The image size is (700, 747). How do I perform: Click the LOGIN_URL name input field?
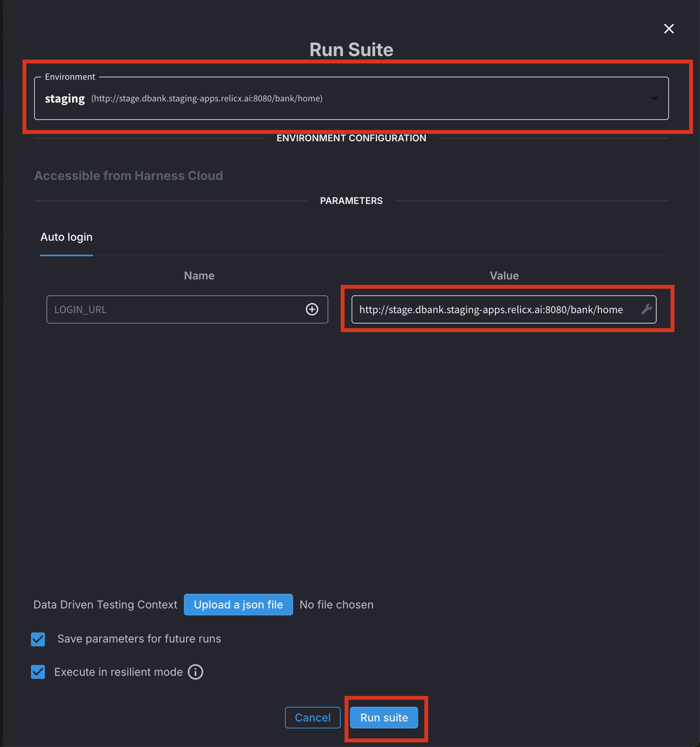174,309
